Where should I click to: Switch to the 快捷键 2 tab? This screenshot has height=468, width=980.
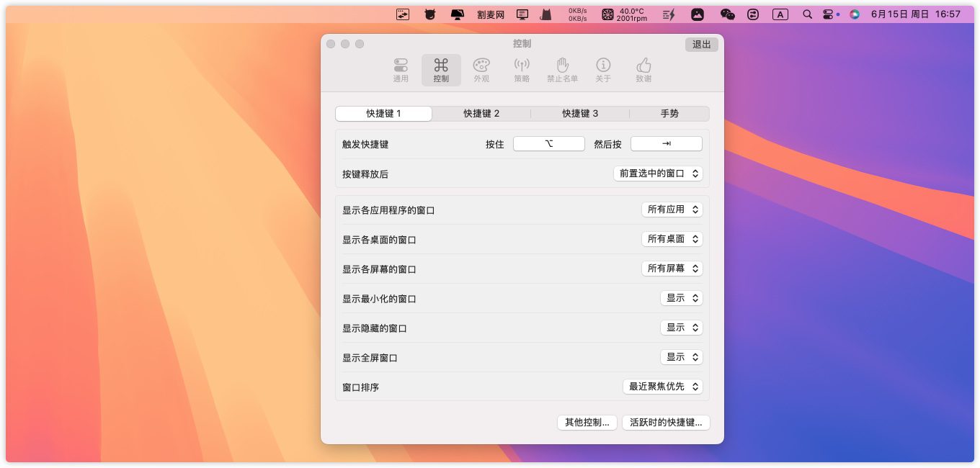tap(481, 114)
